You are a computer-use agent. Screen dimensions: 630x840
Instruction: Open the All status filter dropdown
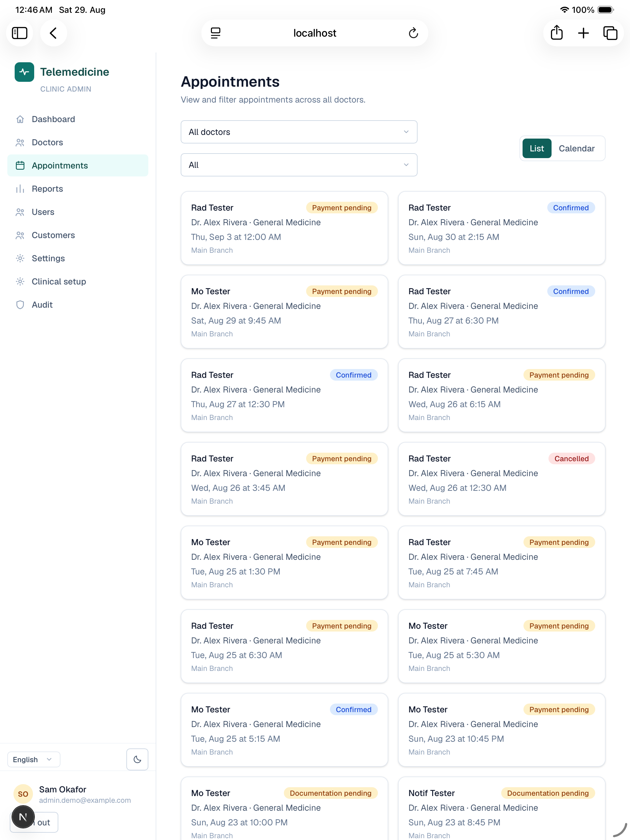click(x=299, y=165)
